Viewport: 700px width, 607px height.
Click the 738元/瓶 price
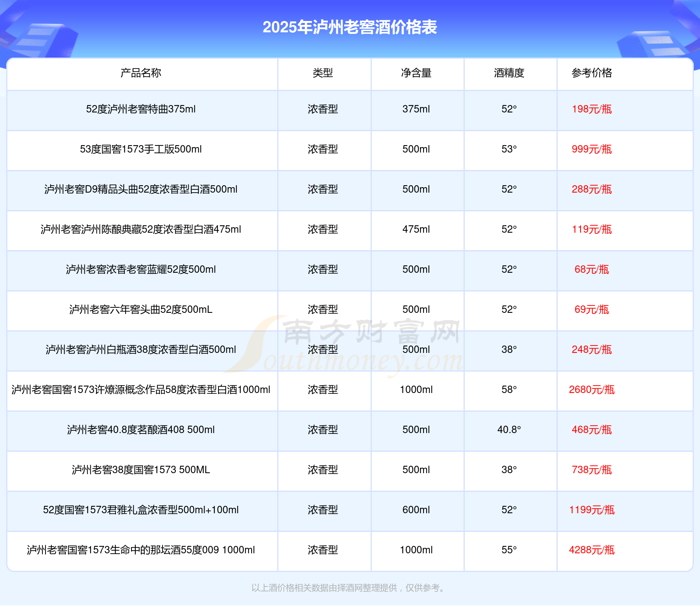(591, 470)
